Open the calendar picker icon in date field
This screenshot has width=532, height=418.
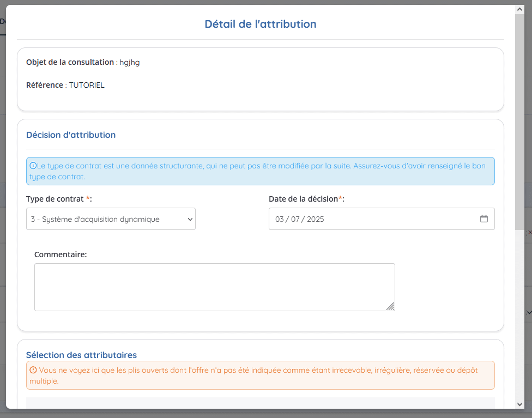click(484, 219)
